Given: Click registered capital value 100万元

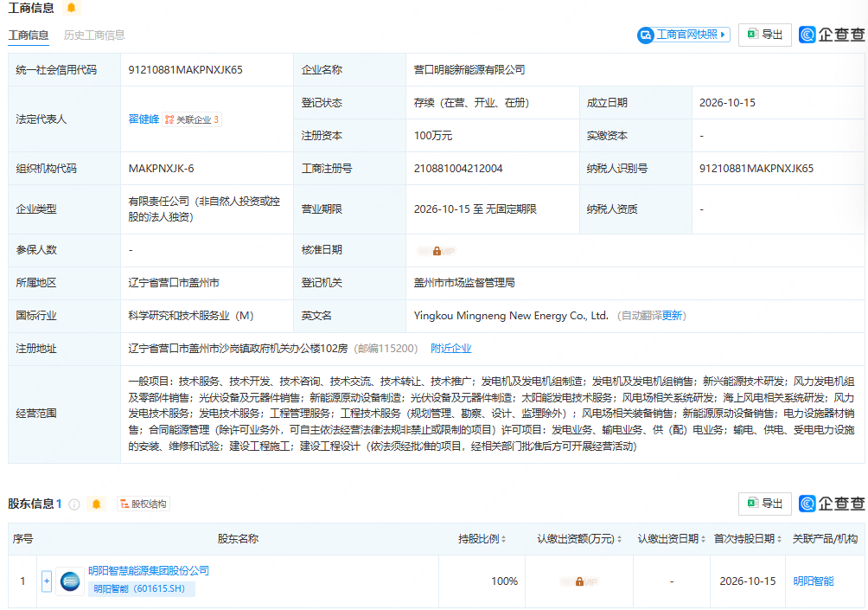Looking at the screenshot, I should tap(433, 136).
